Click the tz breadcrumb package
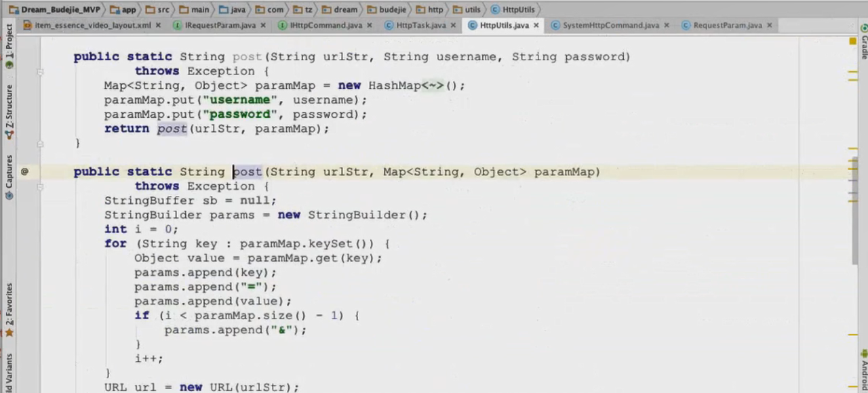Viewport: 868px width, 393px height. tap(302, 9)
